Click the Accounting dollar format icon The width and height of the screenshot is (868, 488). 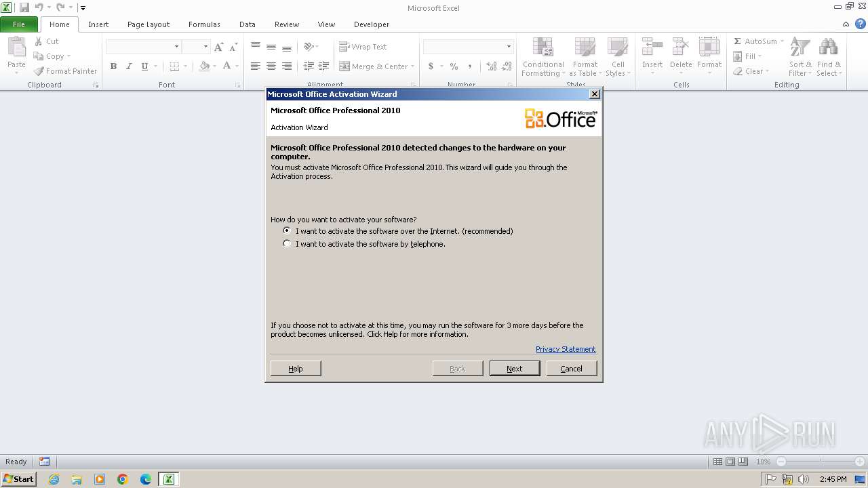click(x=431, y=66)
